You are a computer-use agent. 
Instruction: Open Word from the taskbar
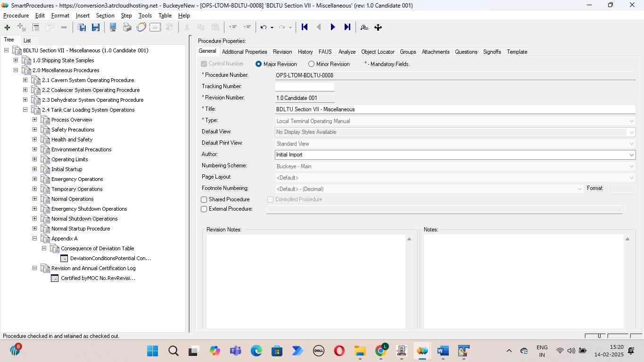[x=443, y=351]
